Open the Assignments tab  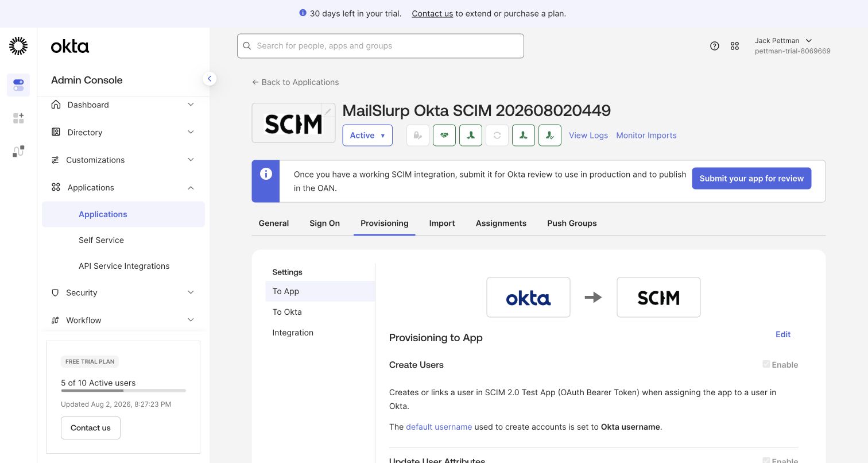pyautogui.click(x=501, y=223)
